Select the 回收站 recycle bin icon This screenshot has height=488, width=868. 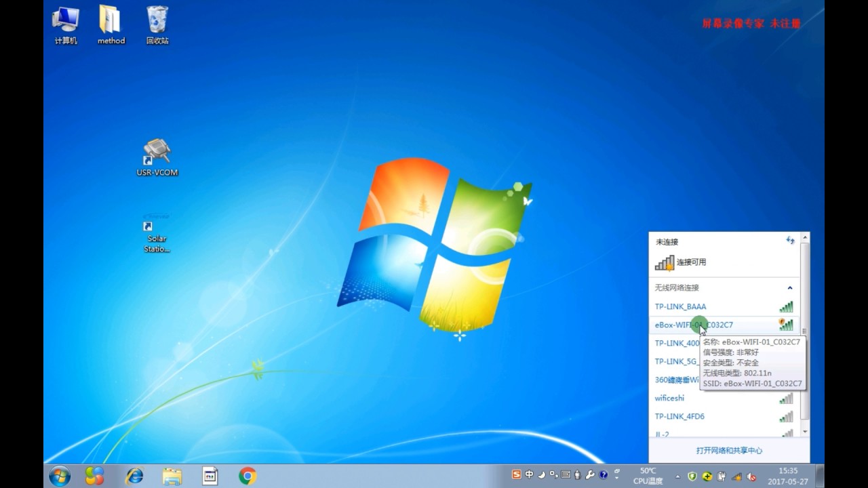point(157,25)
